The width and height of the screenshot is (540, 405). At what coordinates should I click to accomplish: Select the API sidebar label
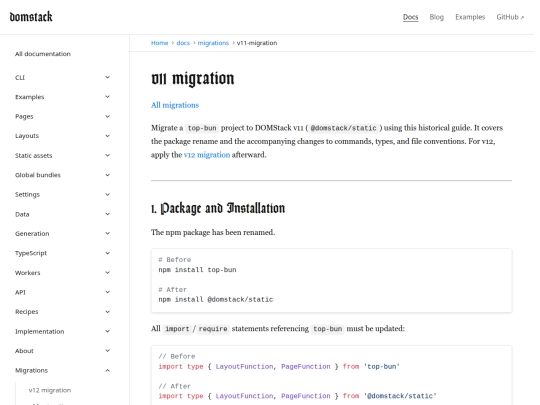(x=20, y=292)
